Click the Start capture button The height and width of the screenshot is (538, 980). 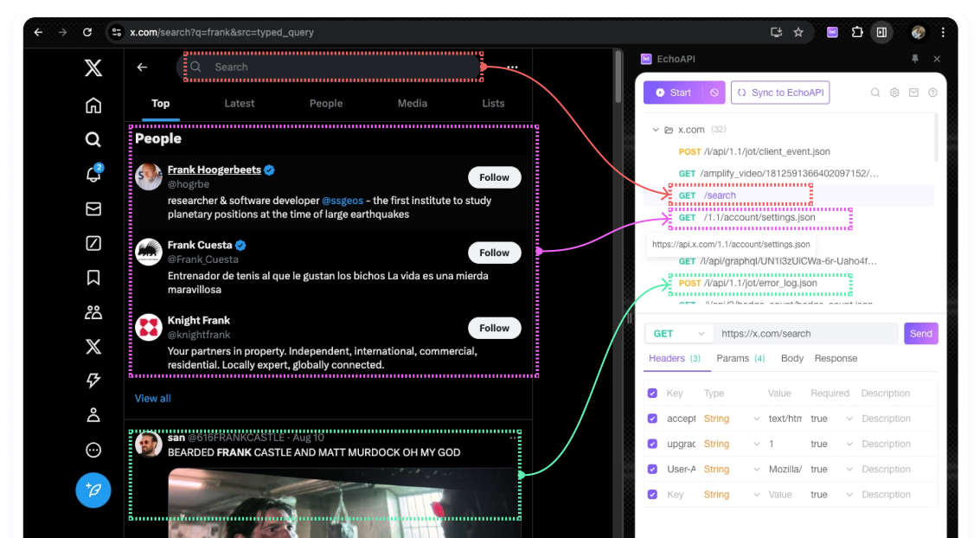click(673, 93)
